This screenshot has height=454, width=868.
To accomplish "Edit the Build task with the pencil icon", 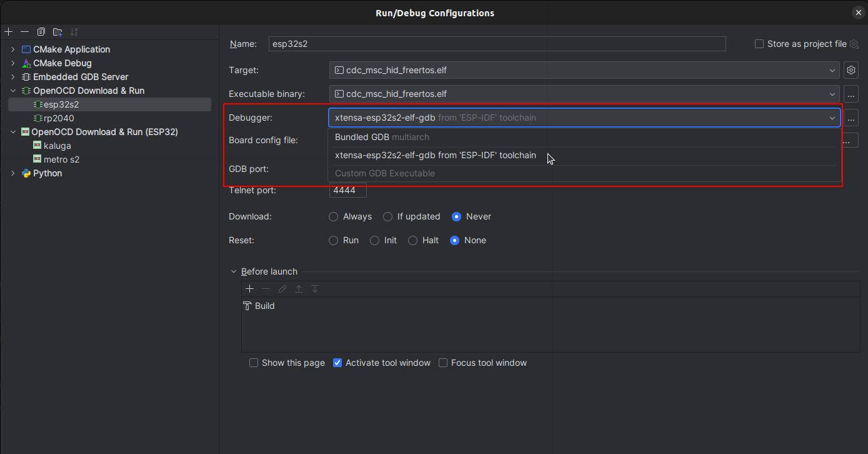I will point(282,288).
